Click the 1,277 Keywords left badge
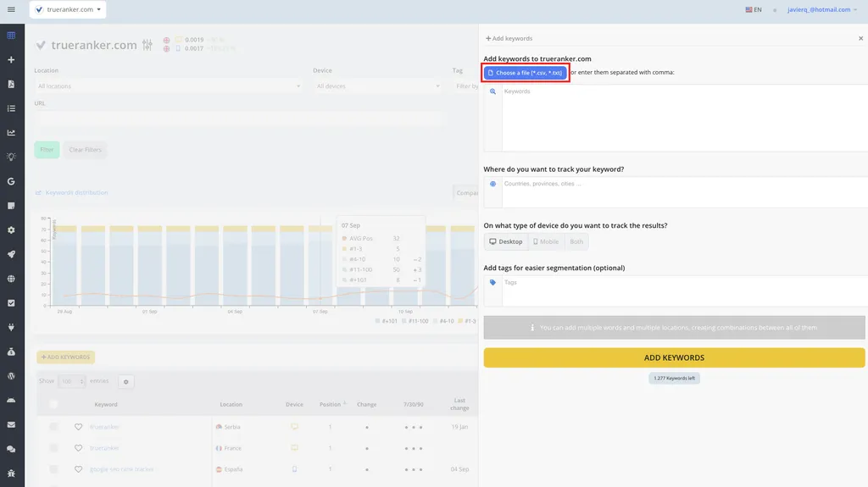 pos(674,379)
